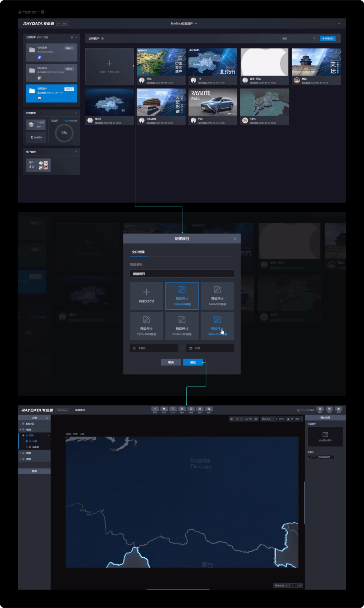The width and height of the screenshot is (364, 608).
Task: Click the settings icon in 大纲 outline header
Action: point(47,418)
